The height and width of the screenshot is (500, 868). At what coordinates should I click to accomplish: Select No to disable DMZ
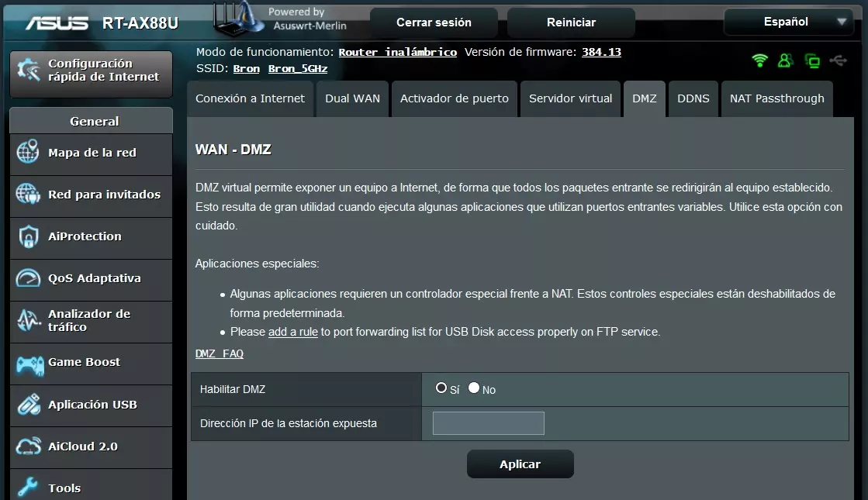pos(472,389)
